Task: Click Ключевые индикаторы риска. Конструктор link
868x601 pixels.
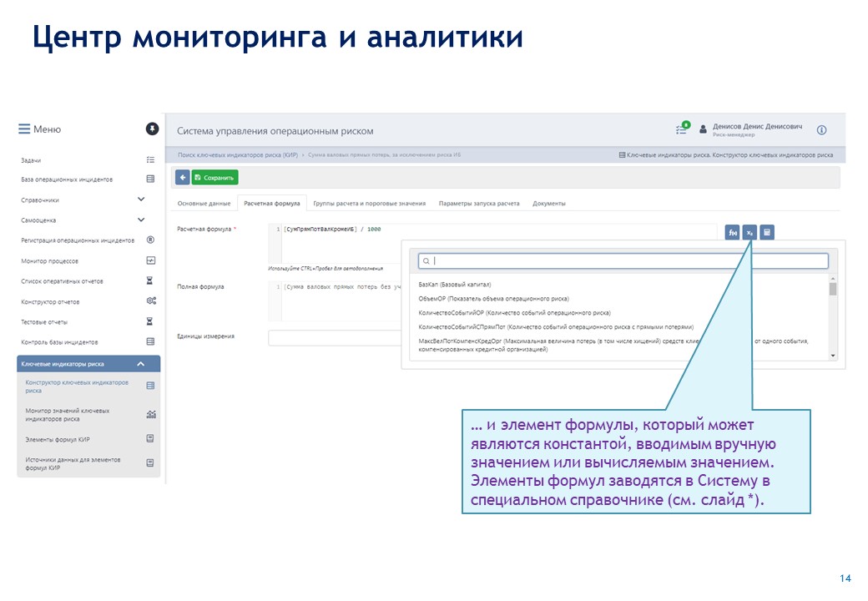Action: point(726,155)
